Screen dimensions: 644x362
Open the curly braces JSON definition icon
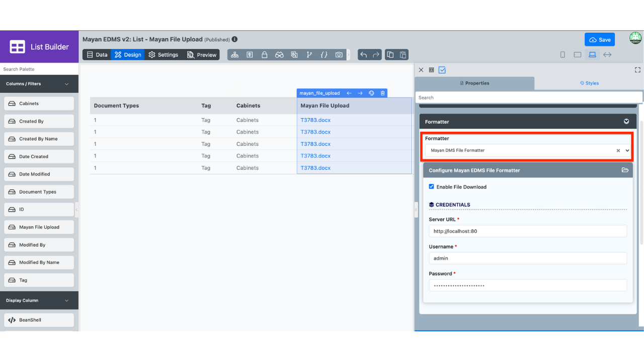point(324,55)
